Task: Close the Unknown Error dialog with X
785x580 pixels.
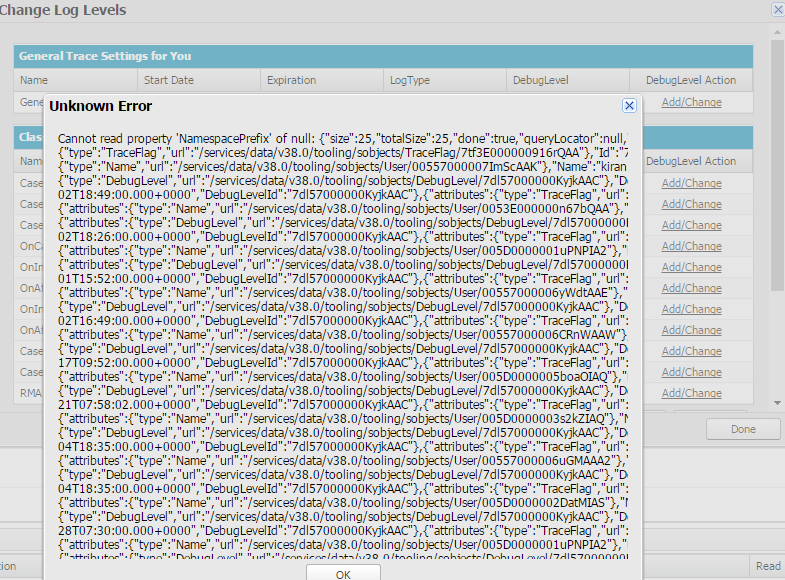Action: tap(629, 106)
